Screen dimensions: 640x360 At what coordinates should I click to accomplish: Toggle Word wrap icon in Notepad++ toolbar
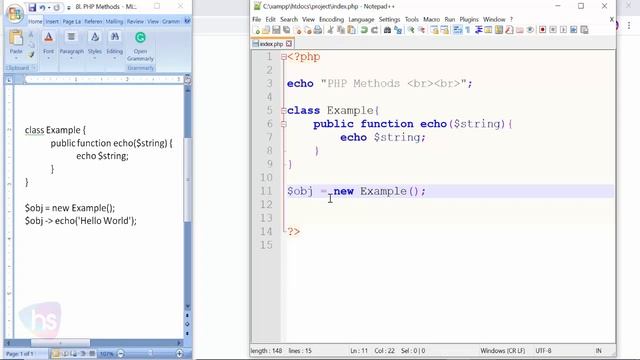tap(458, 30)
